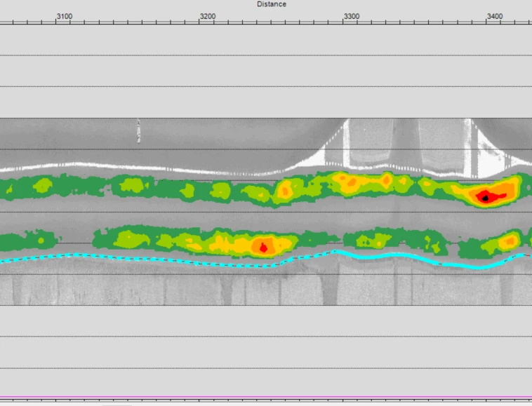Click the red hotspot in lower band

(263, 247)
